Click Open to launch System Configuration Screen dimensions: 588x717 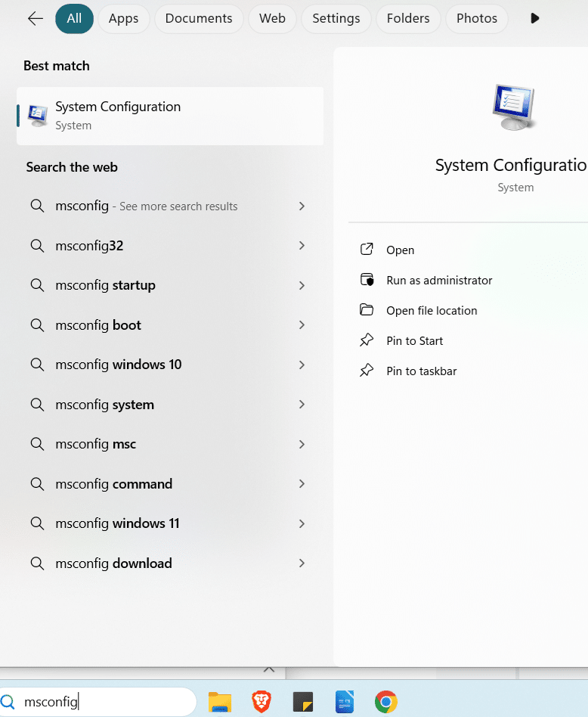[x=400, y=250]
